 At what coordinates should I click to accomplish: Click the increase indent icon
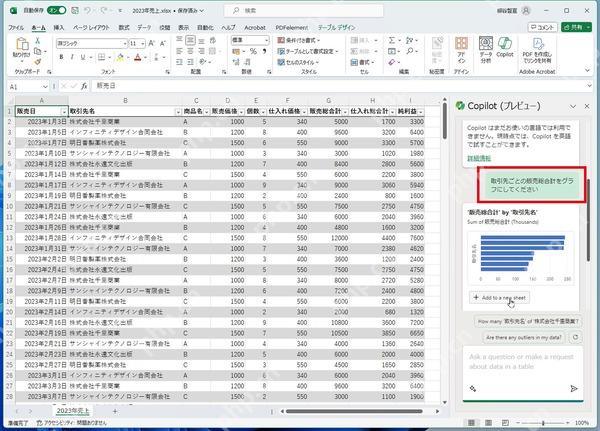coord(190,62)
